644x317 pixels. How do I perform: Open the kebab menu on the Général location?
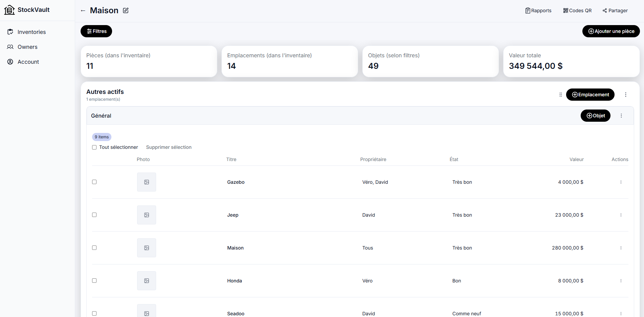[621, 116]
